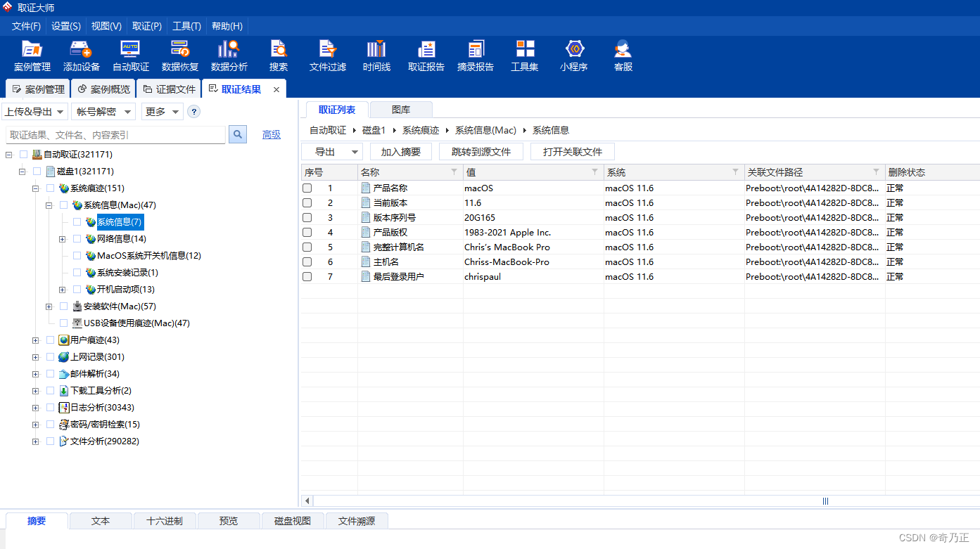Click the filter icon on 名称 column
This screenshot has height=549, width=980.
click(454, 172)
